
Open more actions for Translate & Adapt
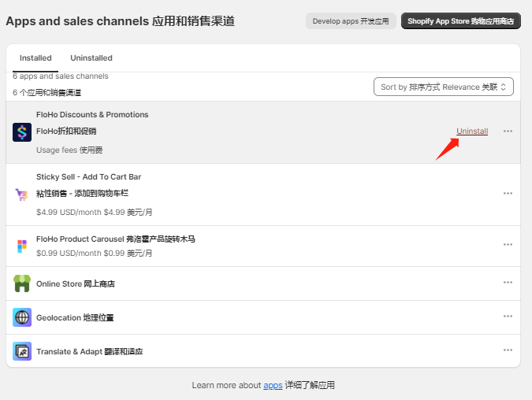(508, 350)
